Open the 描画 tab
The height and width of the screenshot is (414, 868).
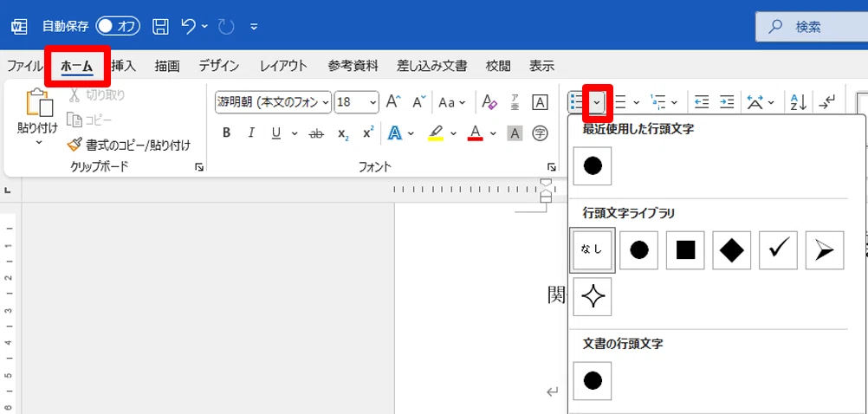pyautogui.click(x=167, y=66)
